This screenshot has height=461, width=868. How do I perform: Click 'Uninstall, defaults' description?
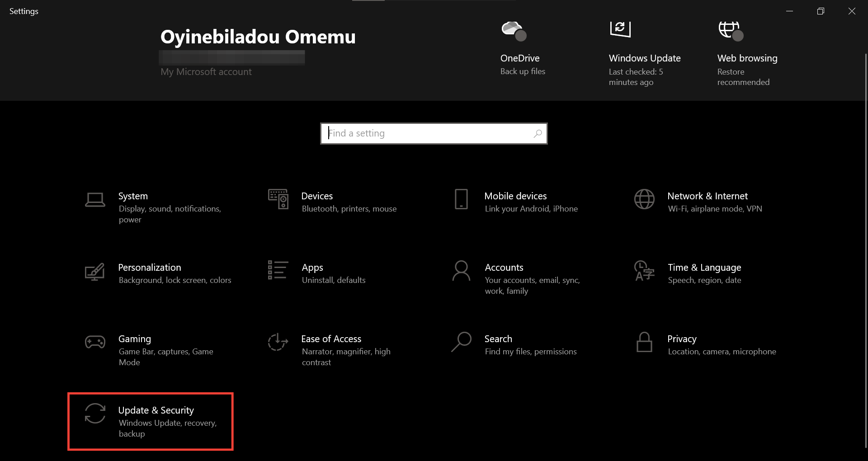[x=334, y=280]
